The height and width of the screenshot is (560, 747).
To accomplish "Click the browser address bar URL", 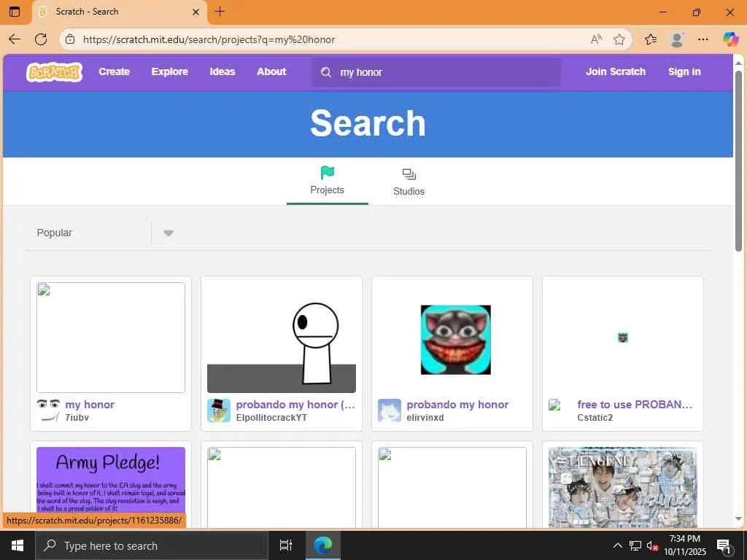I will [x=209, y=39].
